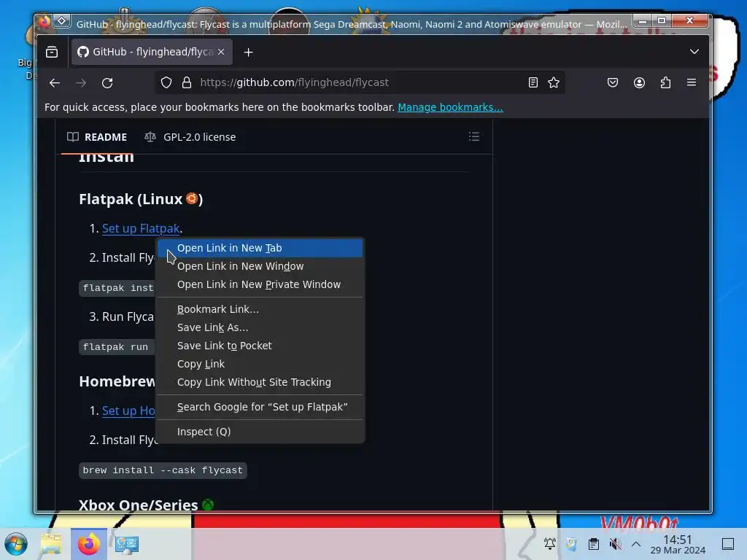Image resolution: width=747 pixels, height=560 pixels.
Task: Choose Open Link in New Tab
Action: (x=260, y=248)
